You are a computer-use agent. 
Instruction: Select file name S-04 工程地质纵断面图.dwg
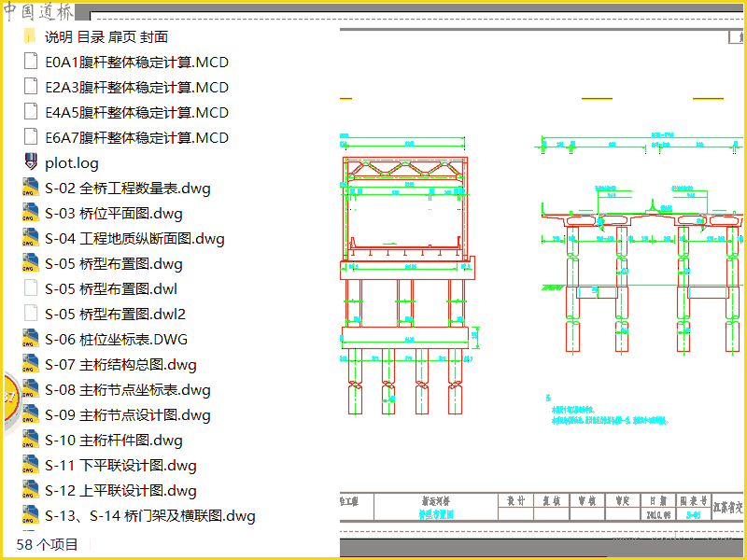click(134, 239)
